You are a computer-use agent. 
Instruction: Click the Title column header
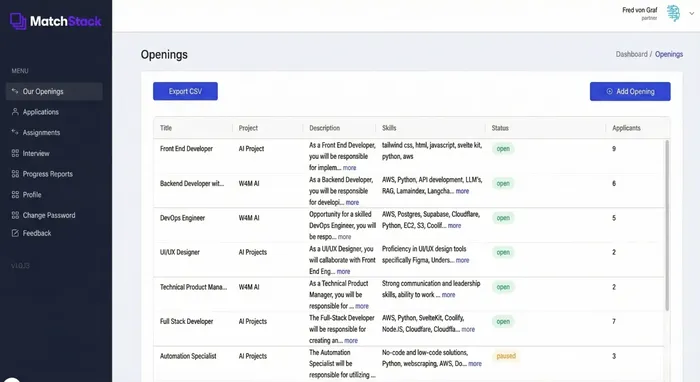[x=166, y=128]
